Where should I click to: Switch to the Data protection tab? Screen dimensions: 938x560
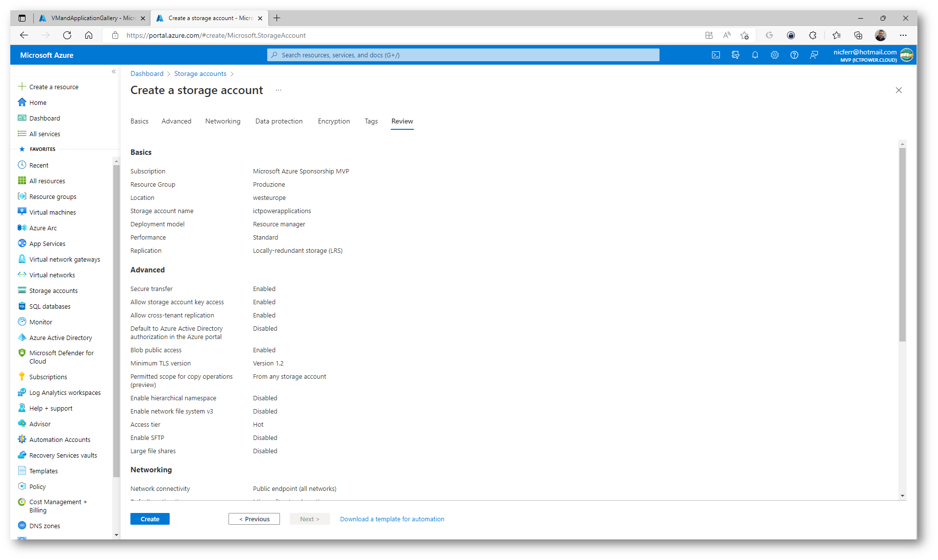279,121
